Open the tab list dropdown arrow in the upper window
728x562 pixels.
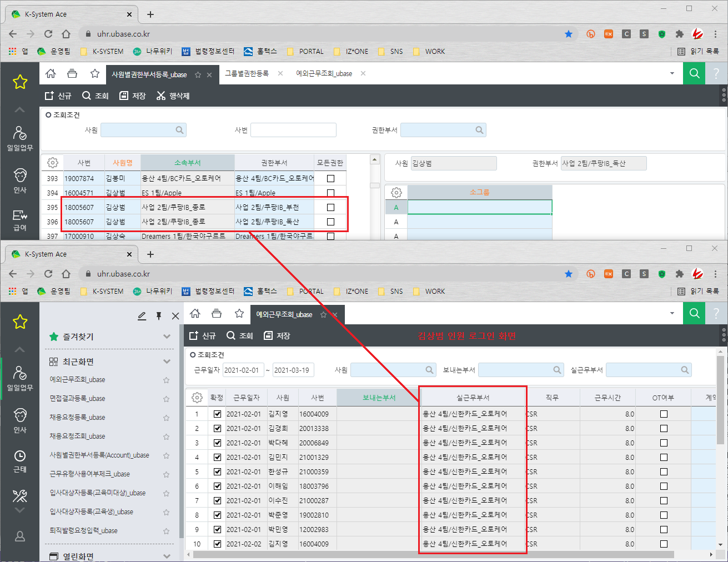pyautogui.click(x=672, y=73)
